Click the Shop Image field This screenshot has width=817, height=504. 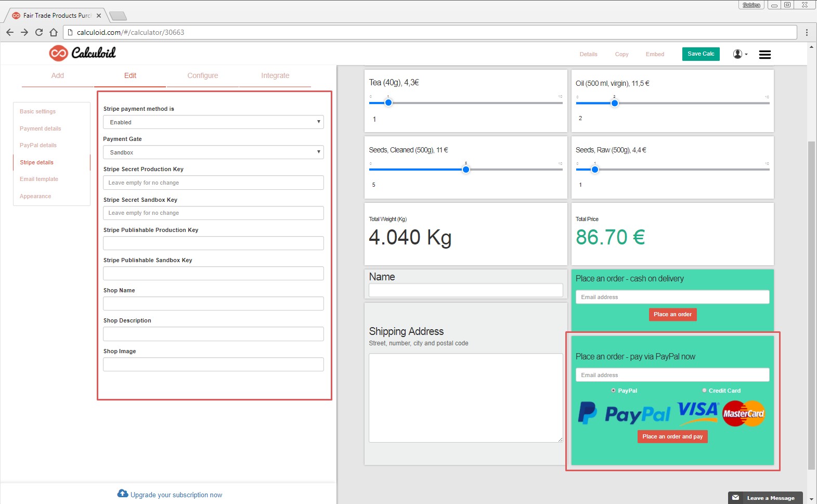click(x=213, y=364)
